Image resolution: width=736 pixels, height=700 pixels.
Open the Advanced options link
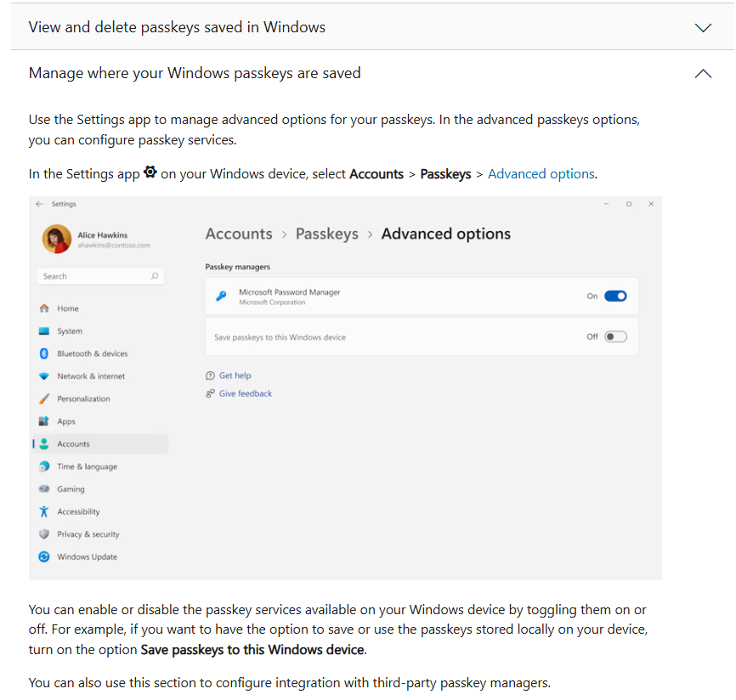click(x=541, y=174)
